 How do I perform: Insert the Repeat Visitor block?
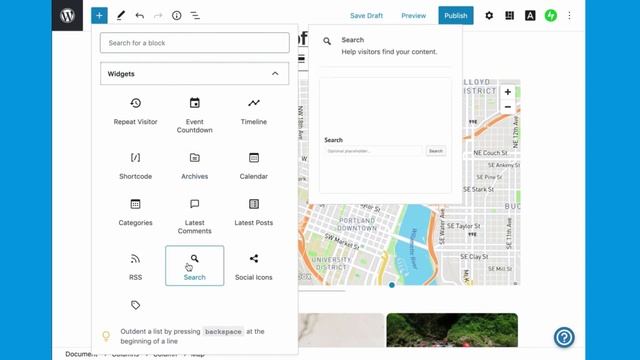coord(136,111)
